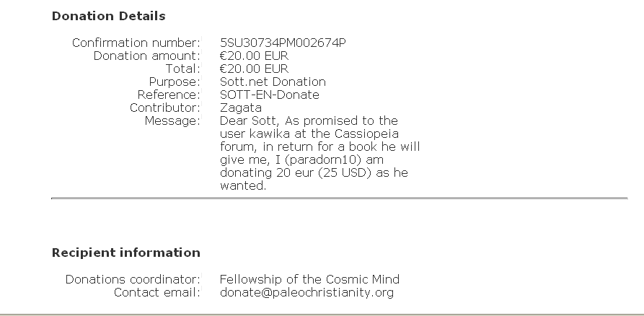Image resolution: width=644 pixels, height=316 pixels.
Task: Click the Reference label
Action: 169,95
